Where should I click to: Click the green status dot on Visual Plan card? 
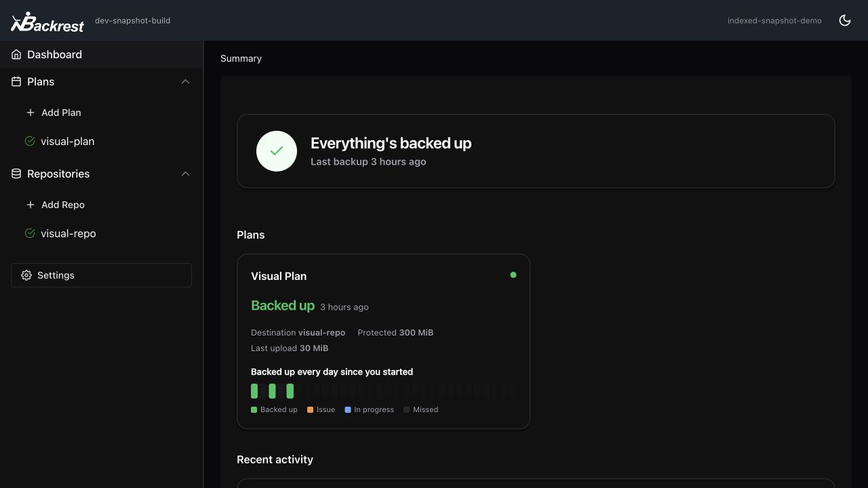(513, 274)
